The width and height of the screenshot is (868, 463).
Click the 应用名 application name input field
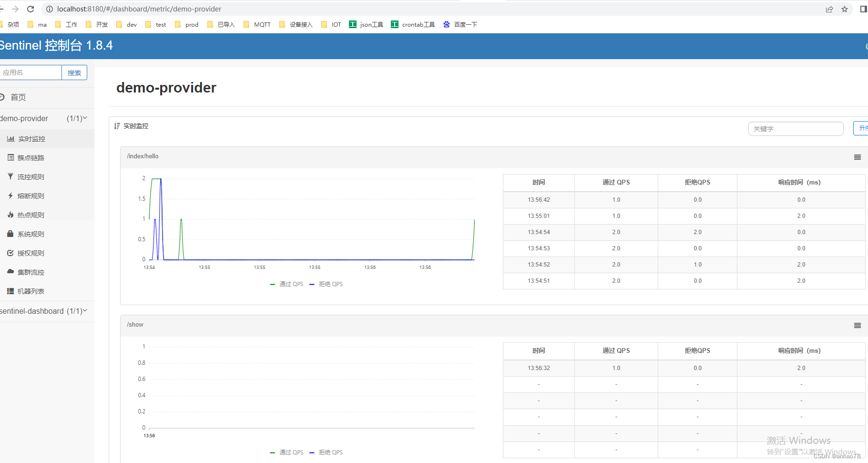[31, 72]
